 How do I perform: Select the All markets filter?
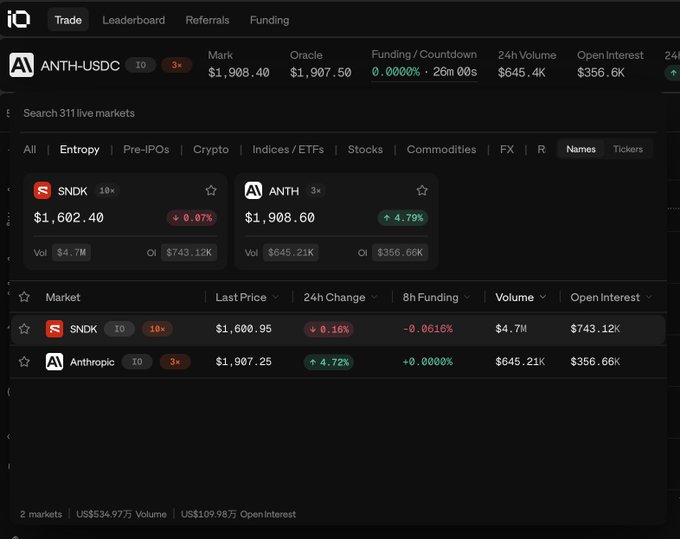[x=29, y=150]
